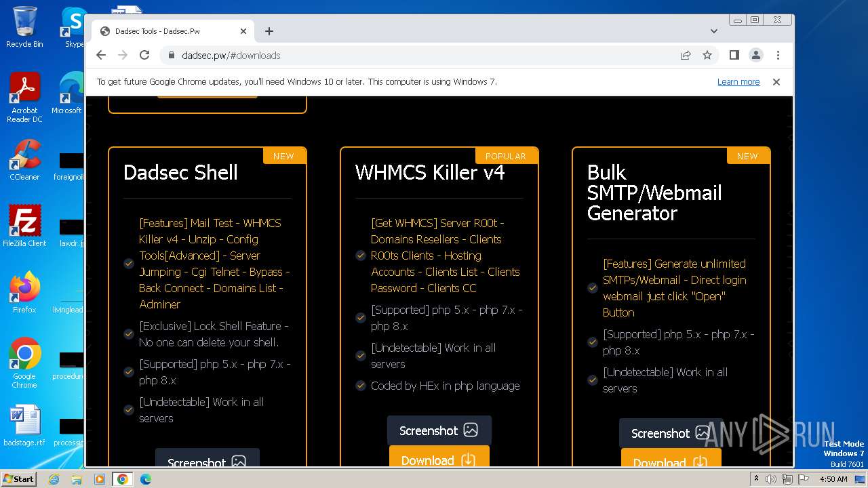Screen dimensions: 868x488
Task: Open the Learn more link
Action: pyautogui.click(x=738, y=82)
